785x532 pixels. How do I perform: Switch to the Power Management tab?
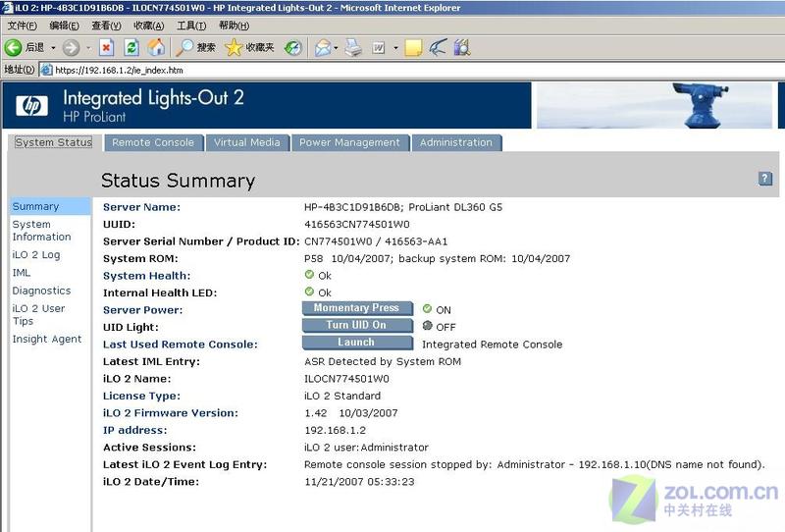350,142
